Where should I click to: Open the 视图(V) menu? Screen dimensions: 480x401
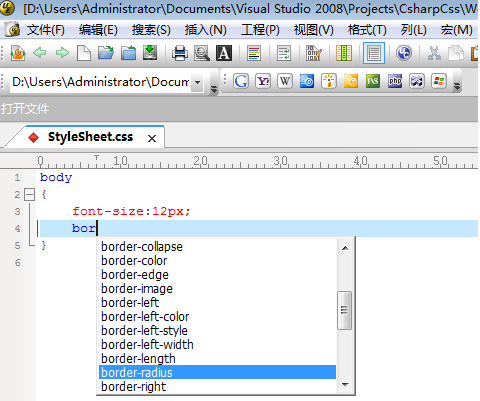314,30
